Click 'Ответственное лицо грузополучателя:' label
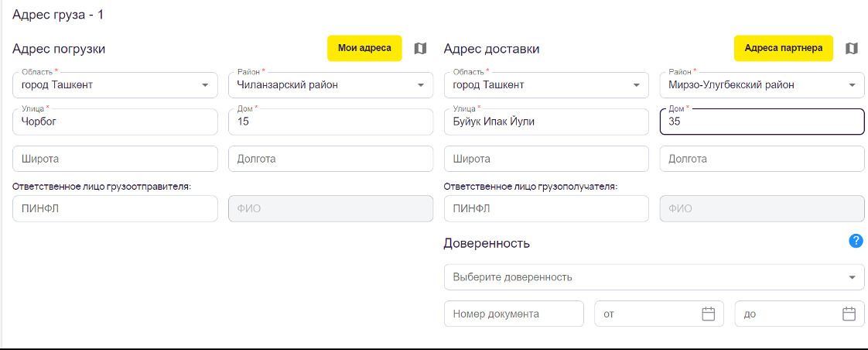Image resolution: width=868 pixels, height=350 pixels. [531, 186]
